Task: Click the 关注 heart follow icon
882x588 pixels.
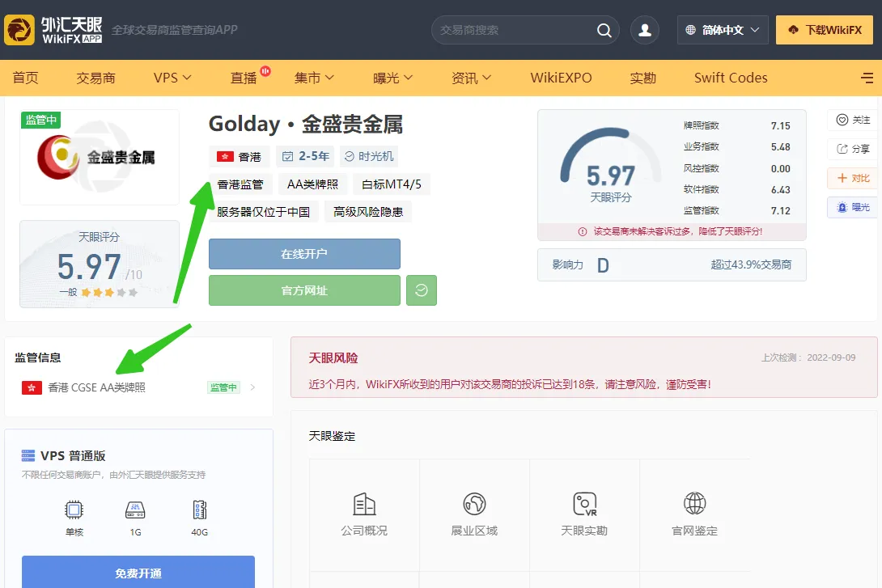Action: (842, 120)
